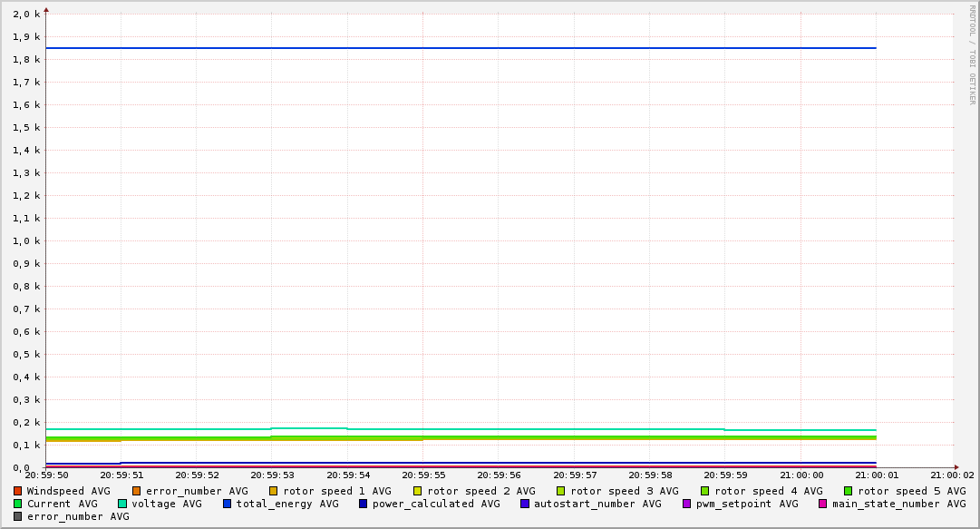The width and height of the screenshot is (980, 529).
Task: Click the 1,0 k y-axis label
Action: (27, 241)
